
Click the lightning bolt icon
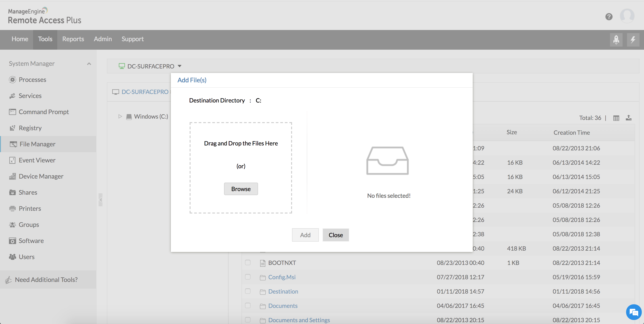pos(633,40)
